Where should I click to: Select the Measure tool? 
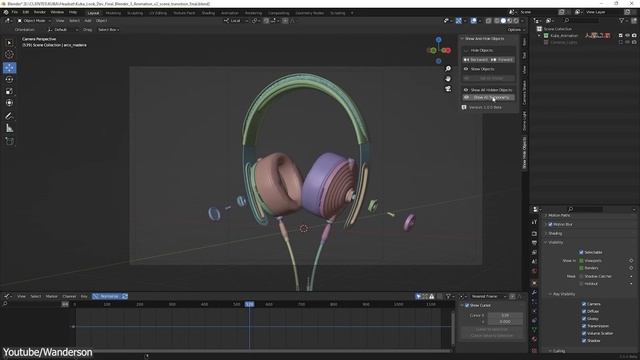click(9, 129)
